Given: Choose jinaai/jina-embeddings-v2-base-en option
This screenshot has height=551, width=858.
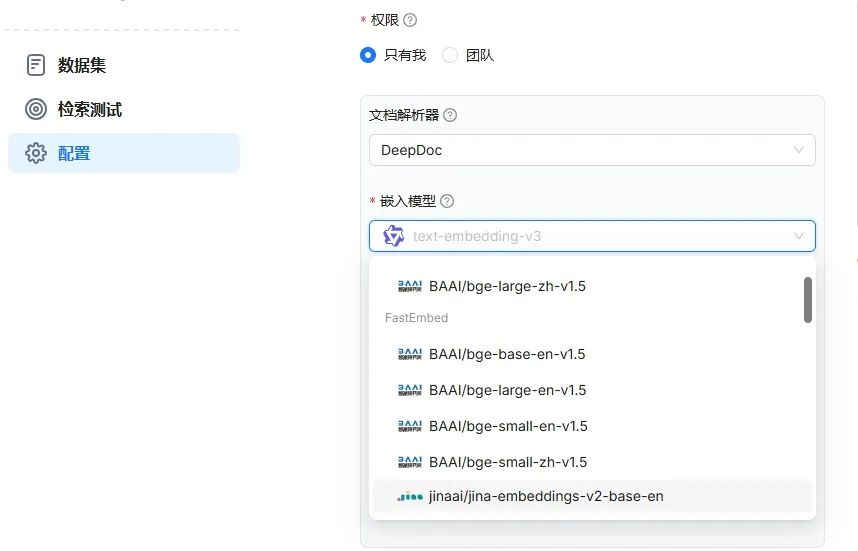Looking at the screenshot, I should (592, 496).
